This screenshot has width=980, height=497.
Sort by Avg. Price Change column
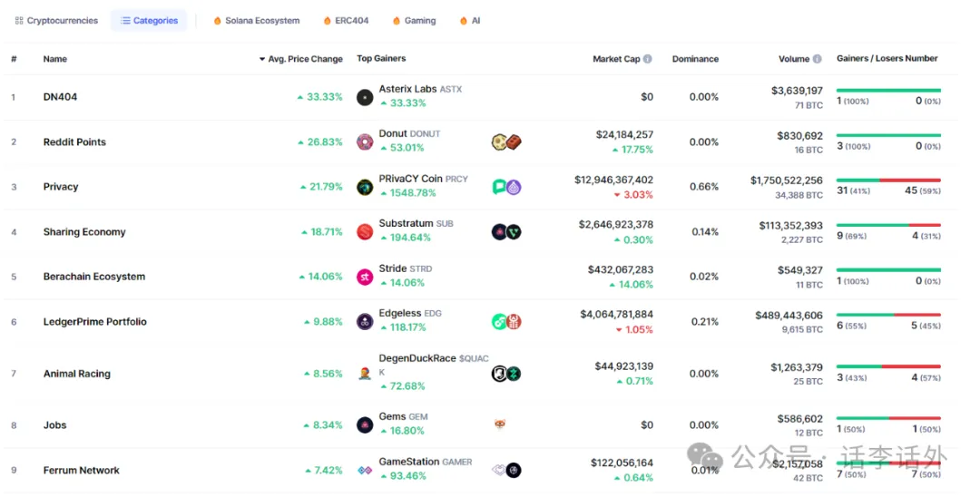point(300,59)
